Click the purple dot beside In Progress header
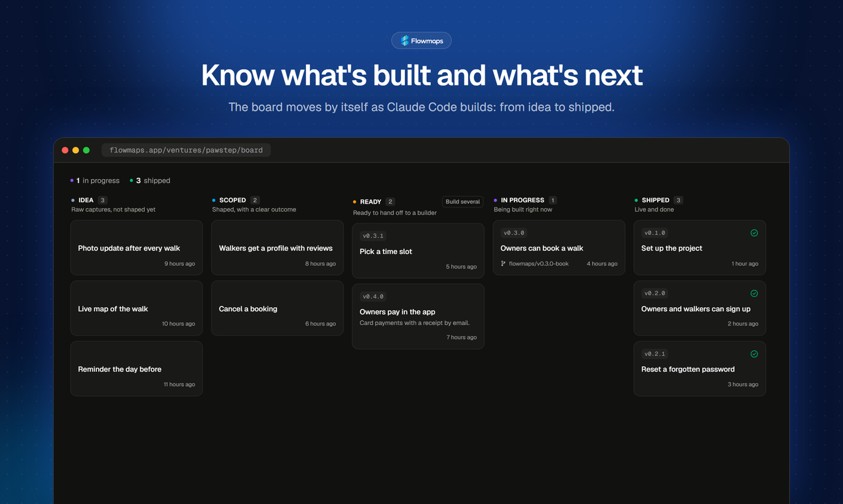This screenshot has height=504, width=843. (495, 200)
